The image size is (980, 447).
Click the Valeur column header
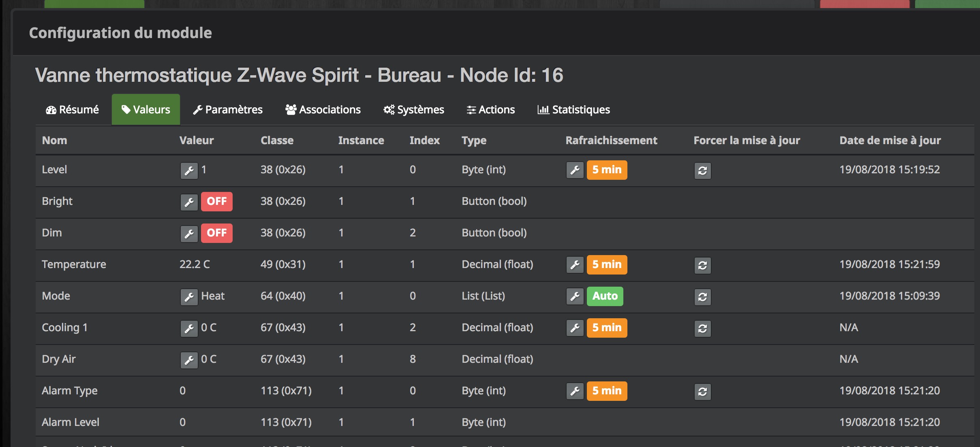tap(197, 140)
